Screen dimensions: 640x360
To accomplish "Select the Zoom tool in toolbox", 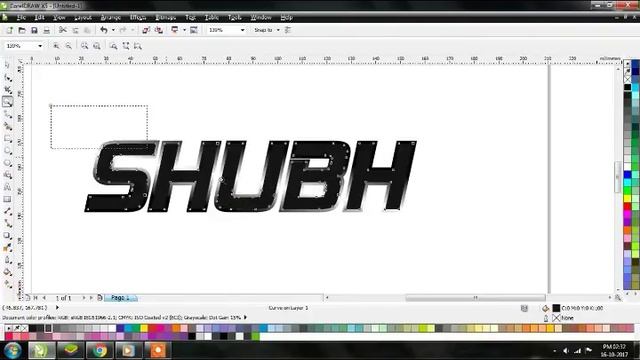I will pos(7,102).
